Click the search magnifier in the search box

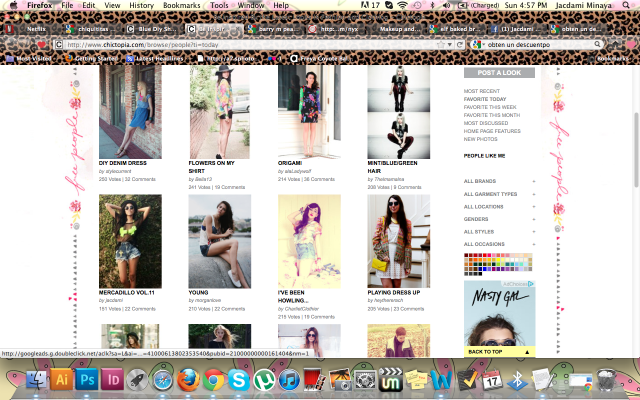coord(597,44)
